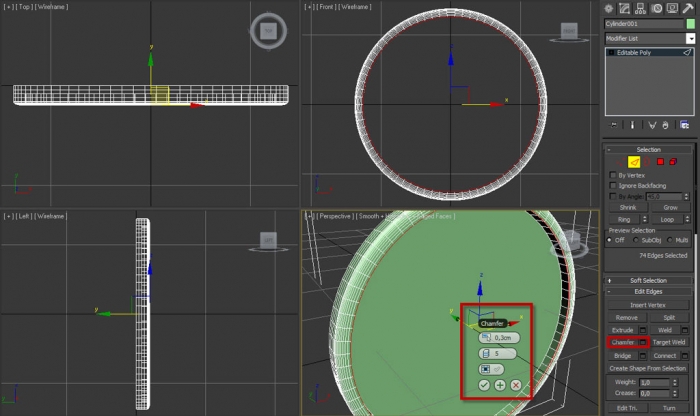Select Border sub-object level icon

click(647, 162)
